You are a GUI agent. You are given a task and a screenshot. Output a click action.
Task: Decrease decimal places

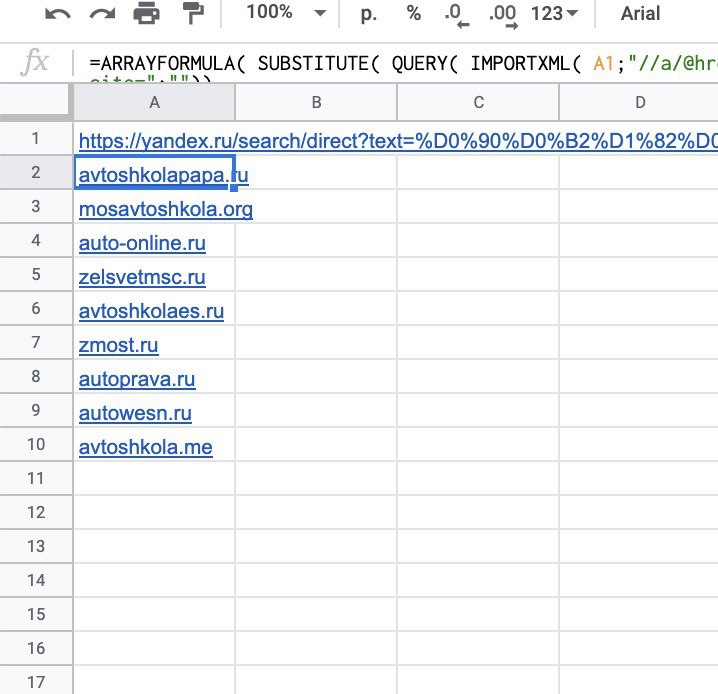click(457, 15)
